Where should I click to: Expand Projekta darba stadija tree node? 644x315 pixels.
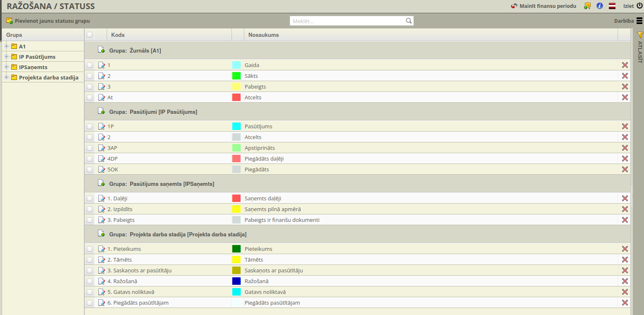(x=7, y=77)
